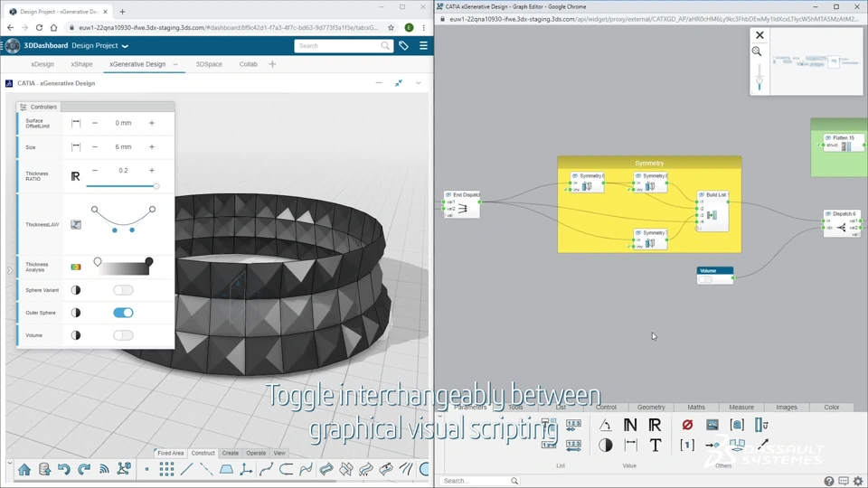This screenshot has height=488, width=868.
Task: Click the length dimension parameter icon
Action: point(630,445)
